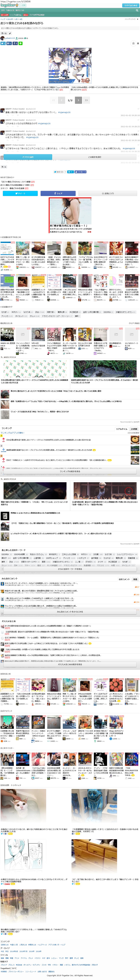Open the GSOMIA keyword tag
The height and width of the screenshot is (980, 140).
(x=5, y=554)
